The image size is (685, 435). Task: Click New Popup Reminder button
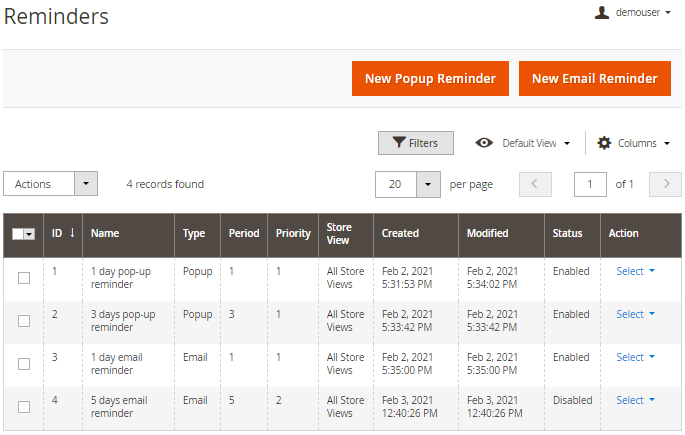coord(430,79)
